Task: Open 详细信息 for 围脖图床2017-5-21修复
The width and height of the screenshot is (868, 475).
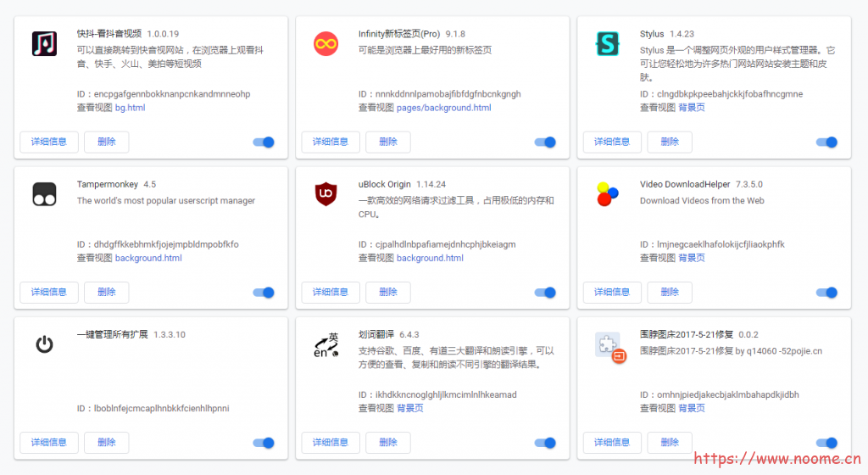Action: click(x=612, y=442)
